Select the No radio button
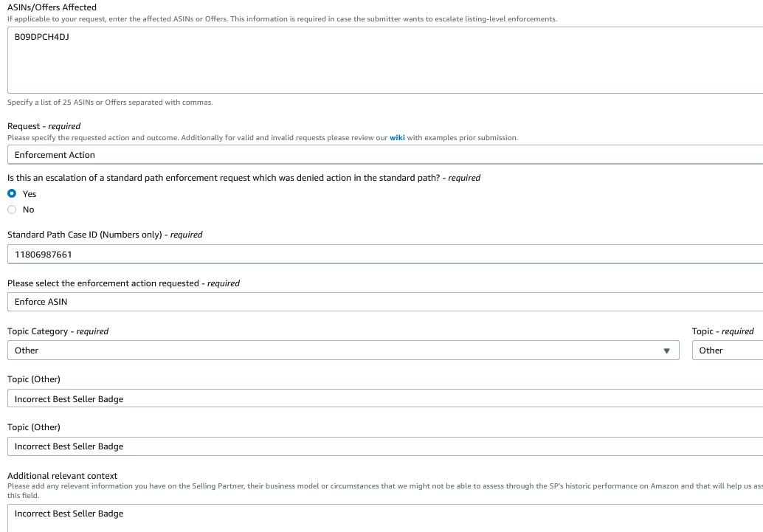The height and width of the screenshot is (532, 763). tap(12, 210)
